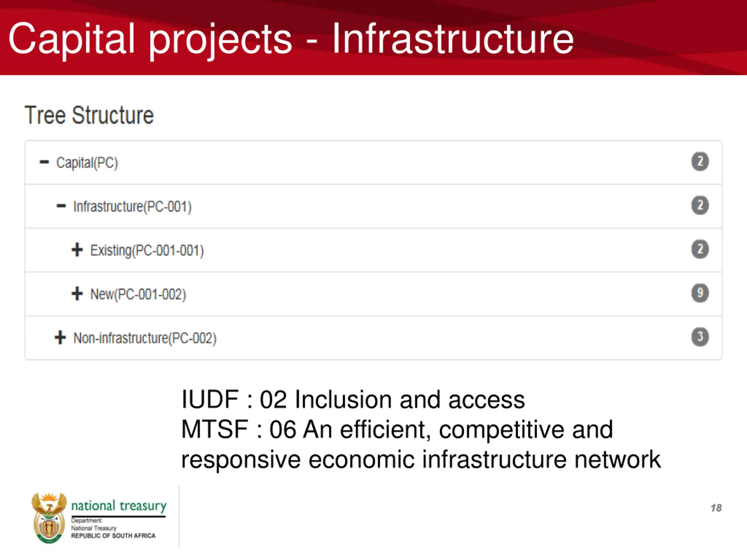The image size is (747, 560).
Task: Click the REPUBLIC OF SOUTH AFRICA text
Action: pos(113,536)
